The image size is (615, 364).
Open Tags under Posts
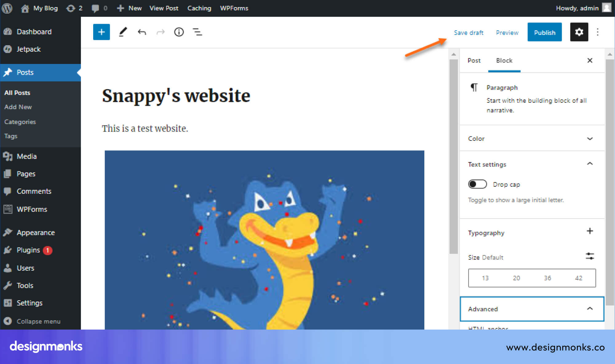(x=11, y=136)
